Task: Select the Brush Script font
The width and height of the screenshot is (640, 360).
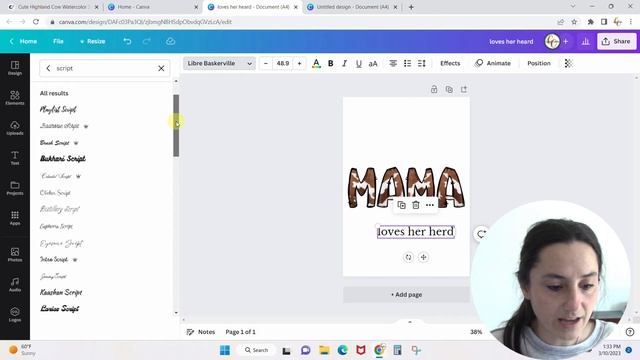Action: tap(55, 143)
